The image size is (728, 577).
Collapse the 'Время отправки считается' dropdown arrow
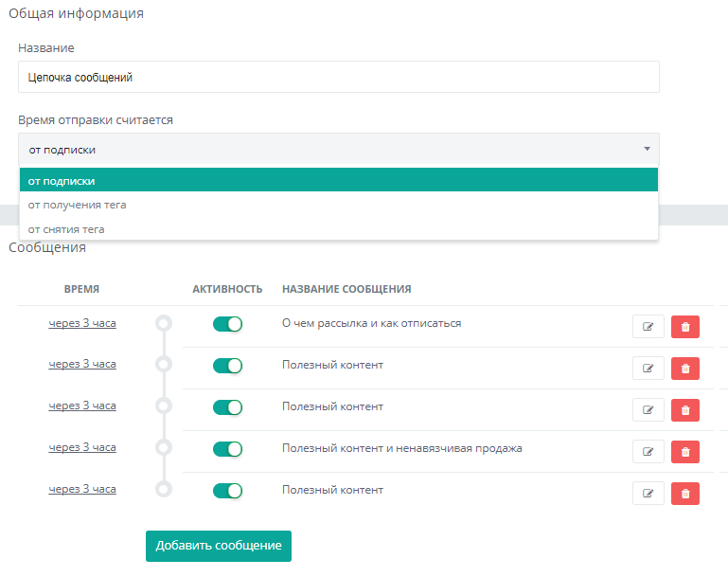point(647,149)
